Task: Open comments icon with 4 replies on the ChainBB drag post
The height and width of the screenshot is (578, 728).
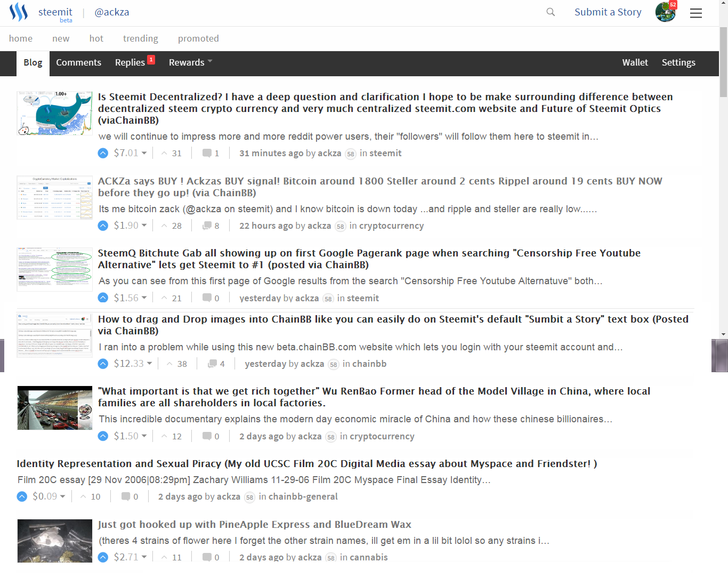Action: pos(212,364)
